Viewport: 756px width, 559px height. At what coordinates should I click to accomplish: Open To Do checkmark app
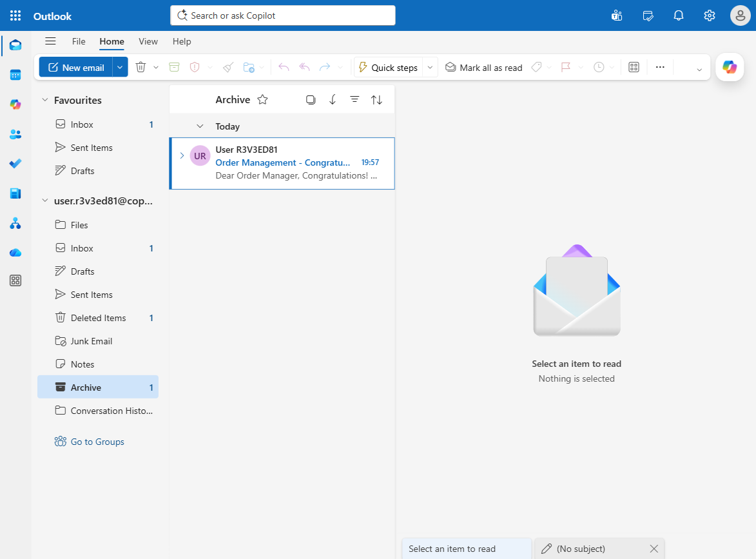(15, 164)
